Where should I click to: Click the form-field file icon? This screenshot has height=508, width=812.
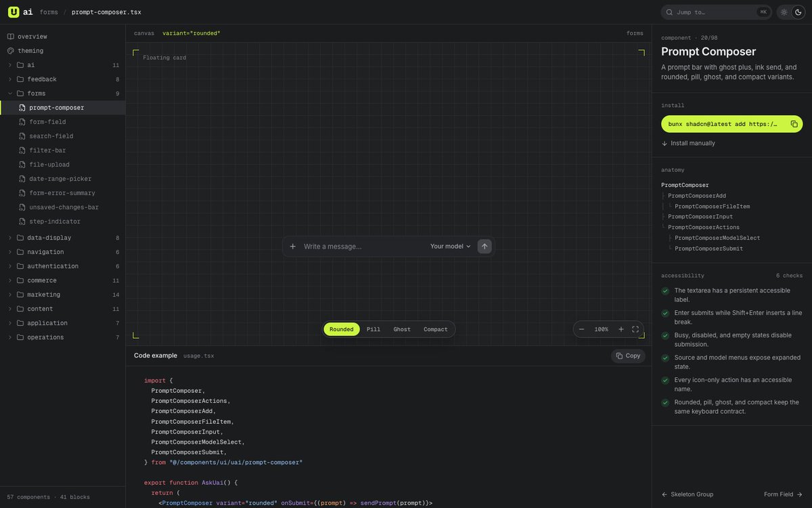pyautogui.click(x=22, y=122)
